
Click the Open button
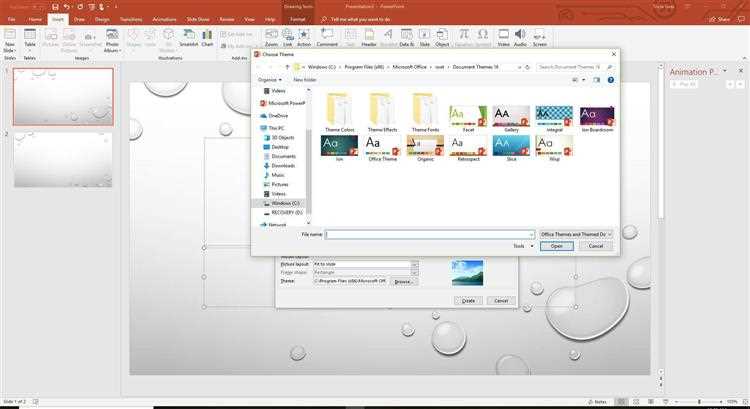(x=556, y=245)
